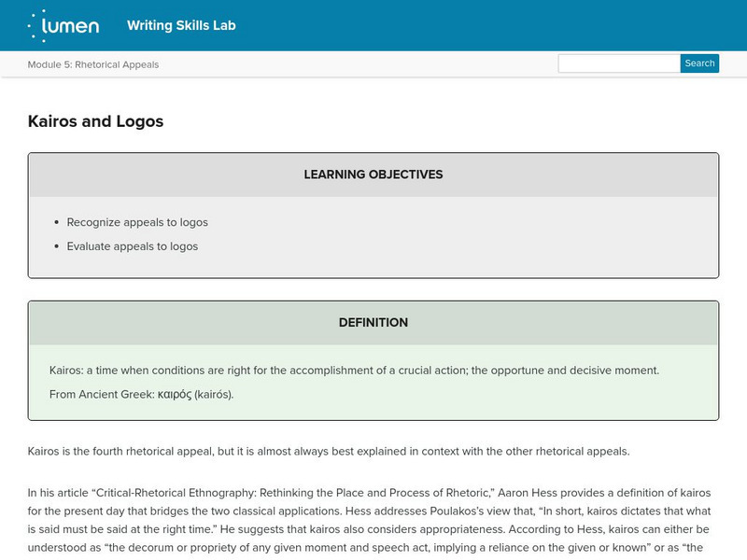This screenshot has width=747, height=560.
Task: Go to Module 5: Rhetorical Appeals breadcrumb
Action: point(93,64)
